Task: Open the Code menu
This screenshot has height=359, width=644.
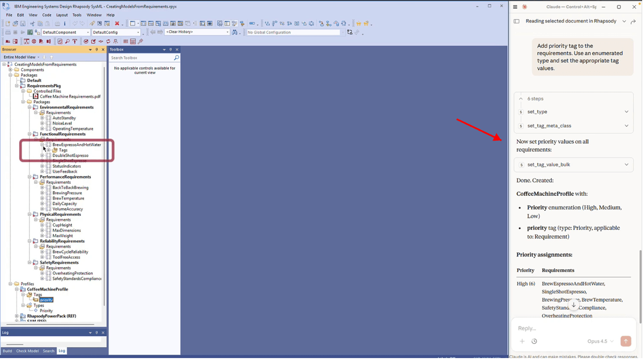Action: (x=47, y=15)
